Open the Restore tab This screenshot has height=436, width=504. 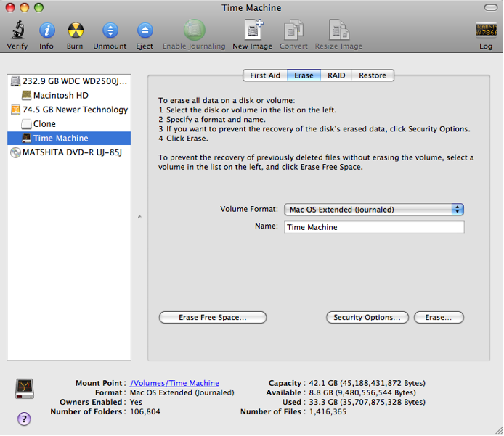coord(373,75)
